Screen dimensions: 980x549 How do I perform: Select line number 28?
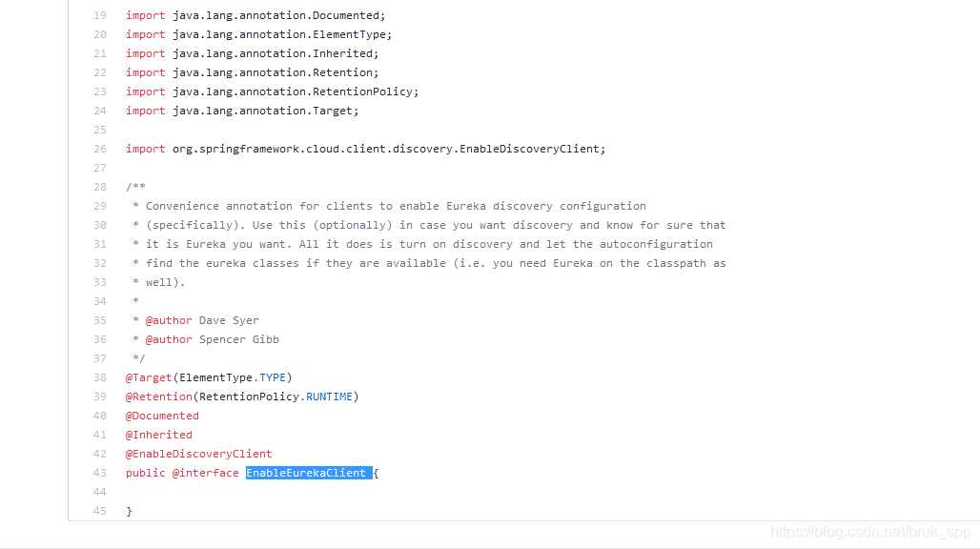(100, 187)
